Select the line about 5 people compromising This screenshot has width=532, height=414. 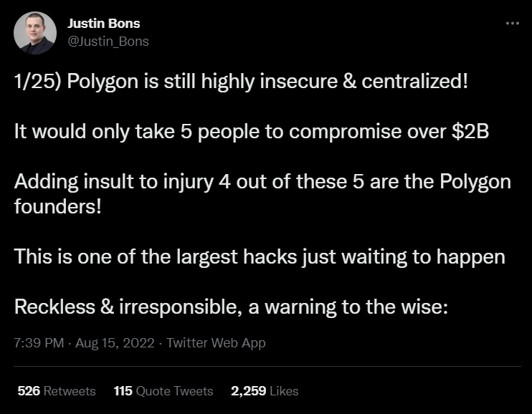pos(252,132)
